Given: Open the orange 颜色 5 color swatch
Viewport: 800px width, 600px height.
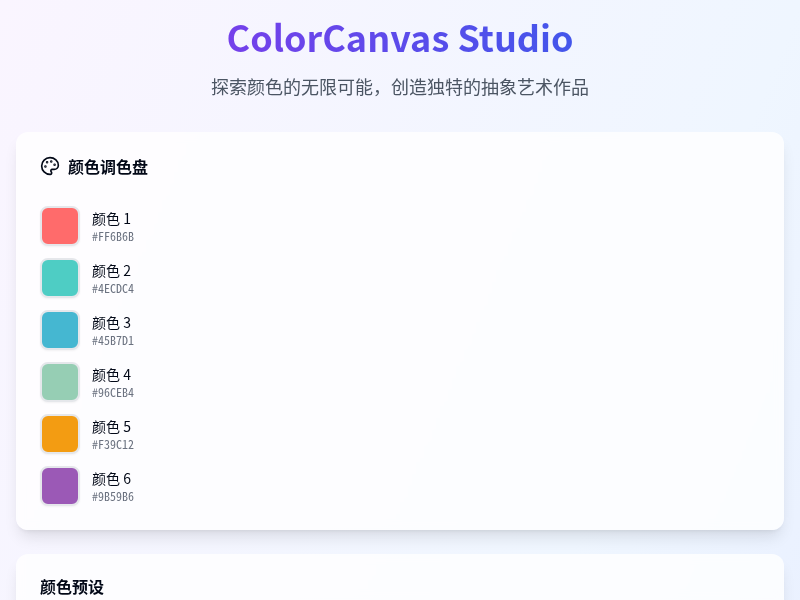Looking at the screenshot, I should coord(60,434).
